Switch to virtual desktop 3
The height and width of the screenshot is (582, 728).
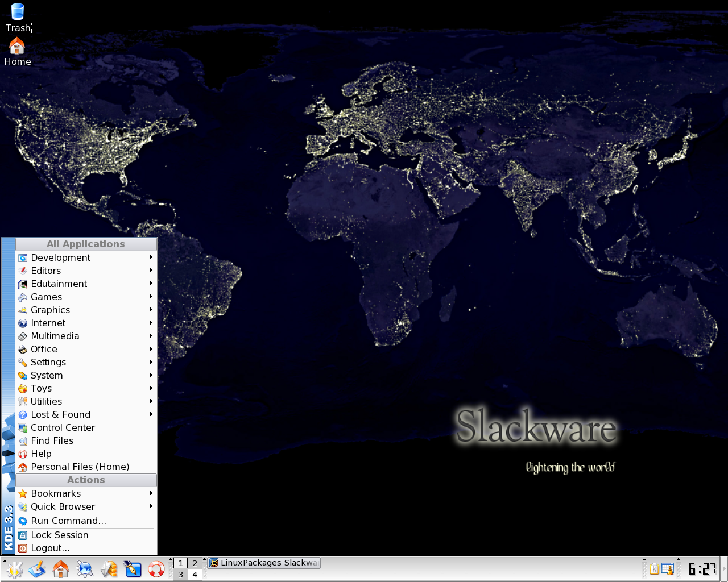click(181, 575)
